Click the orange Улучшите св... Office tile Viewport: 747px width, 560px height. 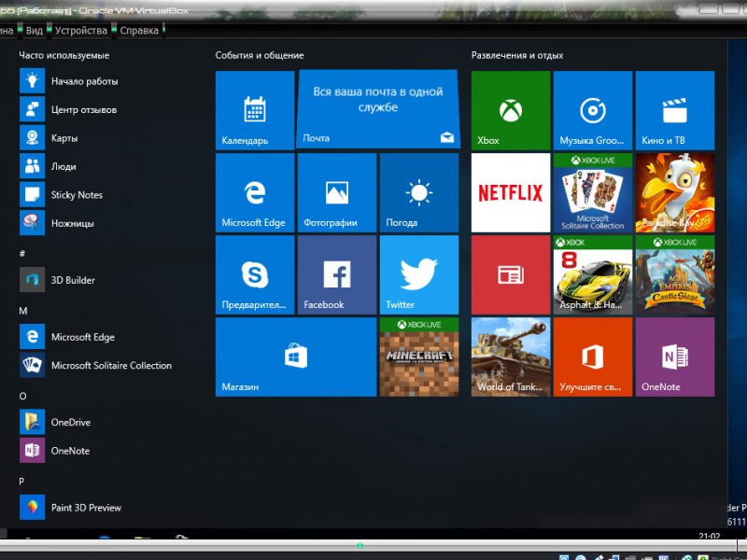(593, 357)
